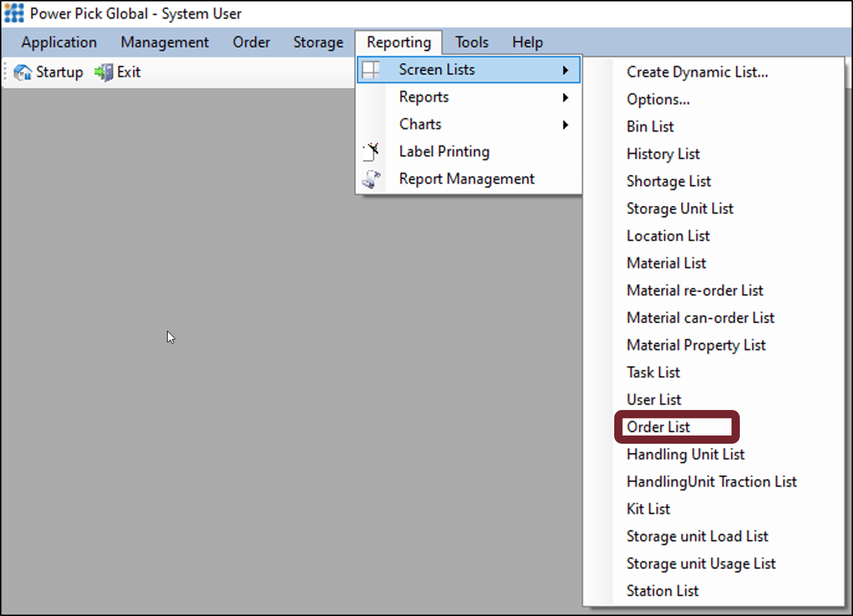This screenshot has height=616, width=853.
Task: Select the History List entry
Action: (662, 153)
